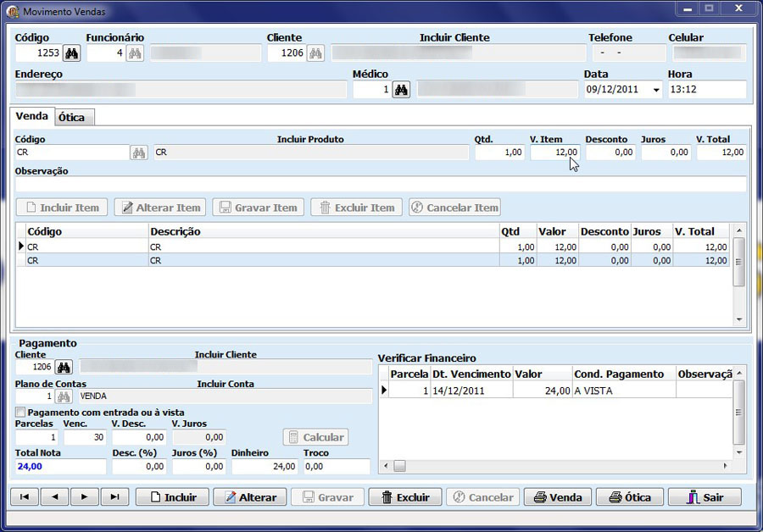Click Descrição column header in items grid
Image resolution: width=763 pixels, height=532 pixels.
tap(324, 231)
